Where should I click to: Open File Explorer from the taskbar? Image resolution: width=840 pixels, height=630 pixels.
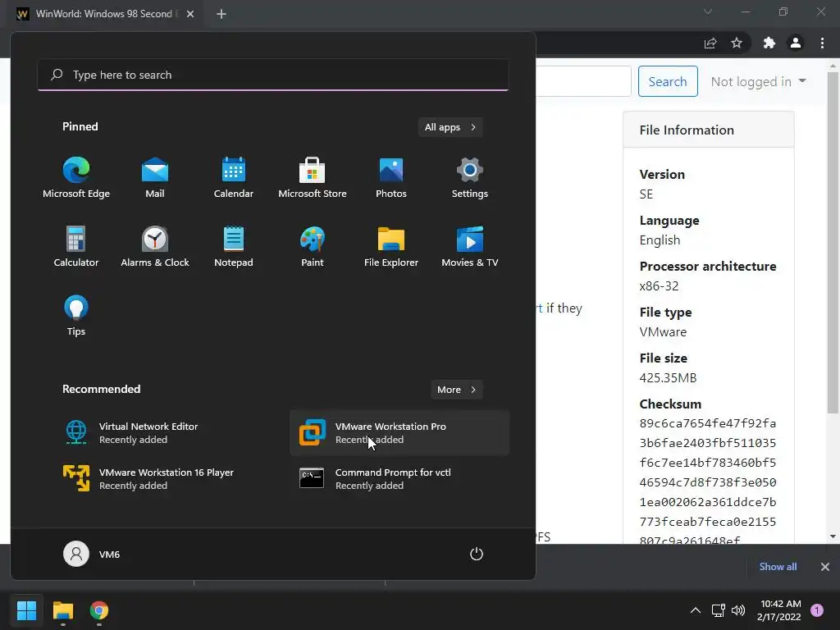pos(62,610)
